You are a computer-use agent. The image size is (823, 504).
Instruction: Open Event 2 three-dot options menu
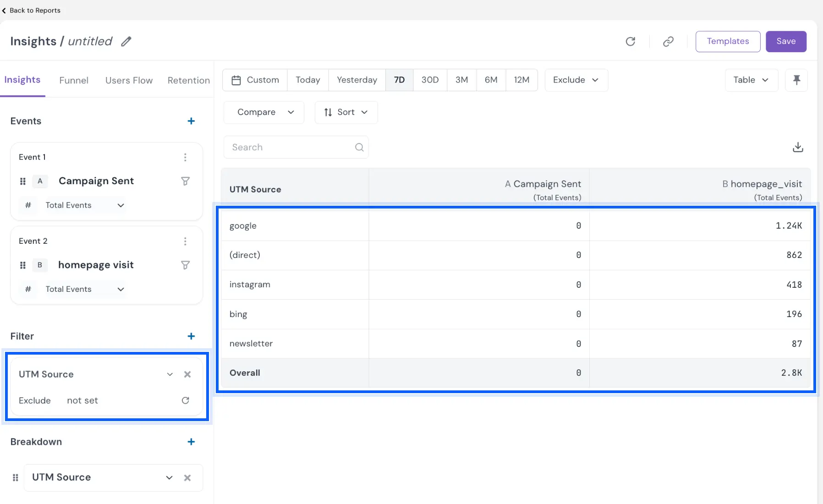point(185,241)
